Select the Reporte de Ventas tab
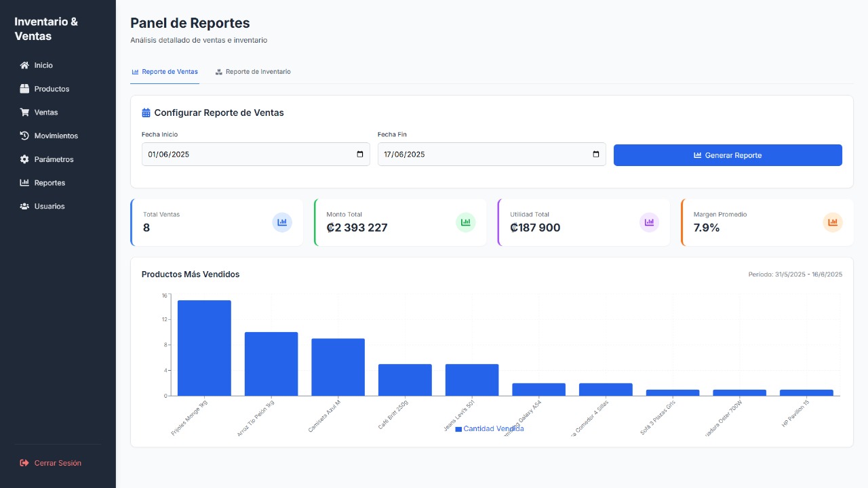The image size is (868, 488). [x=165, y=72]
